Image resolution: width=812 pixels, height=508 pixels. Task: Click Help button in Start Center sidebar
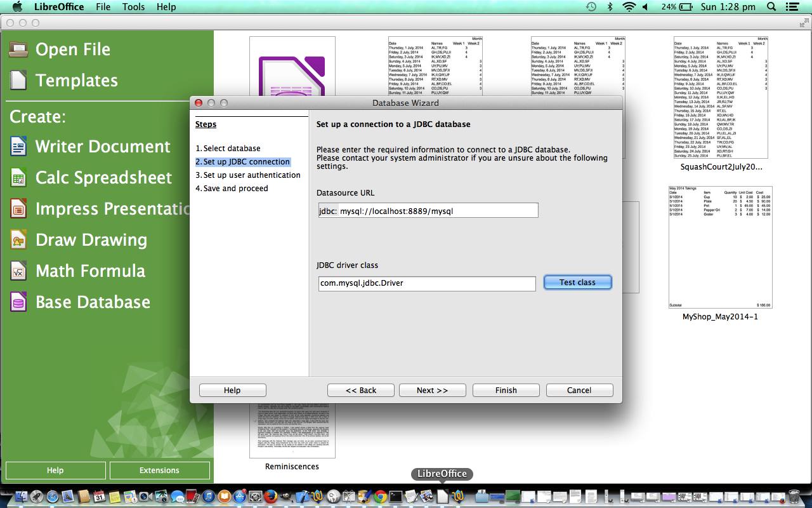55,471
